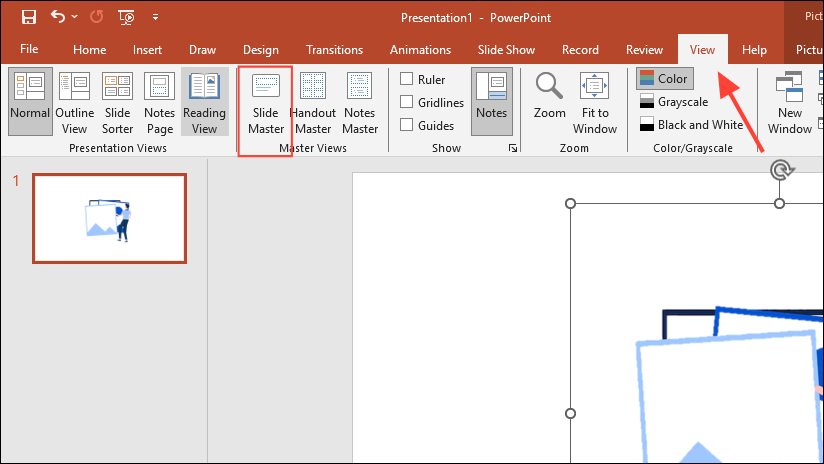The image size is (824, 464).
Task: Enable the Ruler checkbox
Action: 406,79
